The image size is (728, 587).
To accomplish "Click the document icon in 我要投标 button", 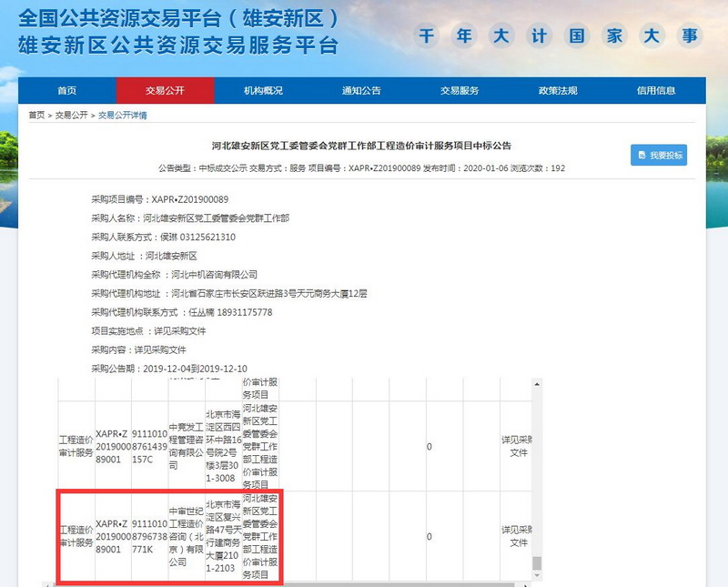I will click(642, 155).
